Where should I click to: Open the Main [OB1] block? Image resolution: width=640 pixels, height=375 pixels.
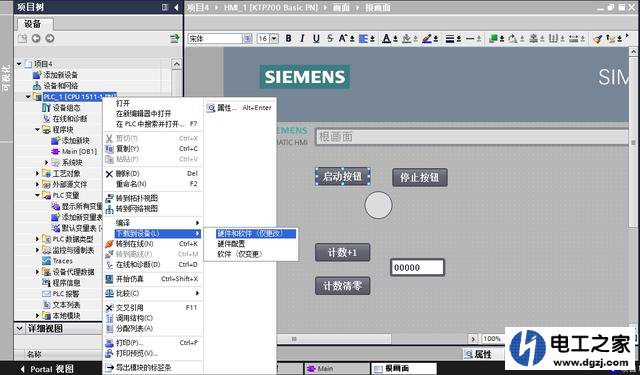point(79,151)
